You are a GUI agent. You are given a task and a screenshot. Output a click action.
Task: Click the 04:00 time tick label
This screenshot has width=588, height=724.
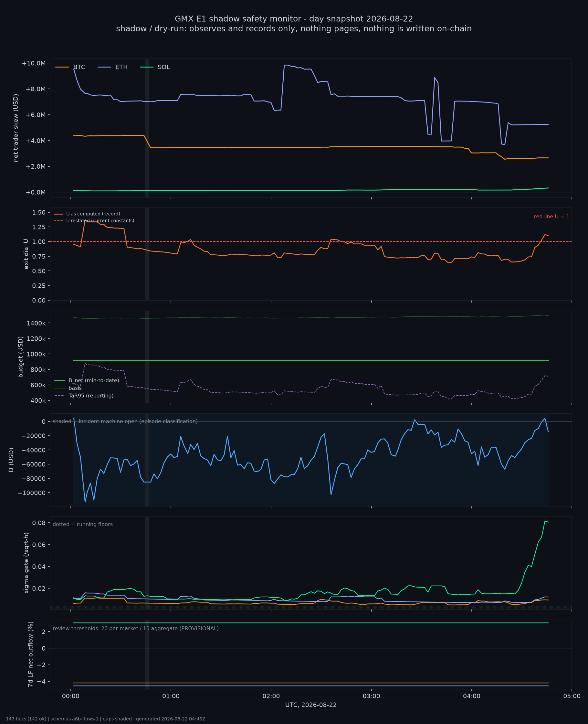pos(472,696)
